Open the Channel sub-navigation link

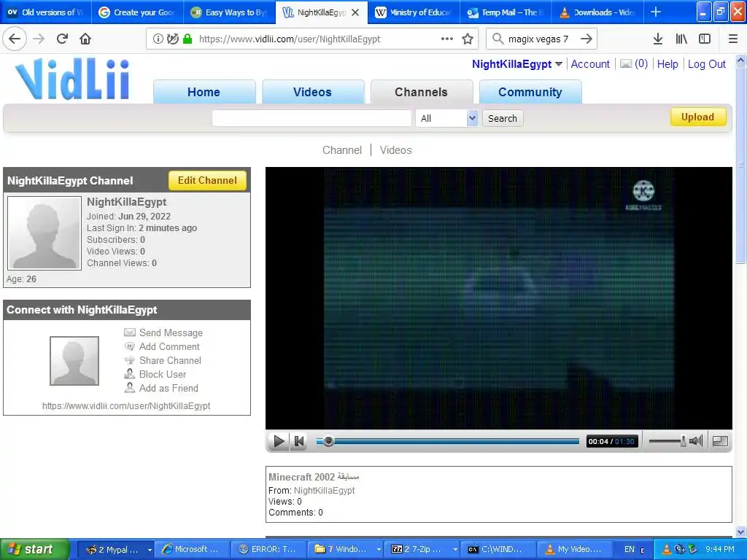(342, 150)
